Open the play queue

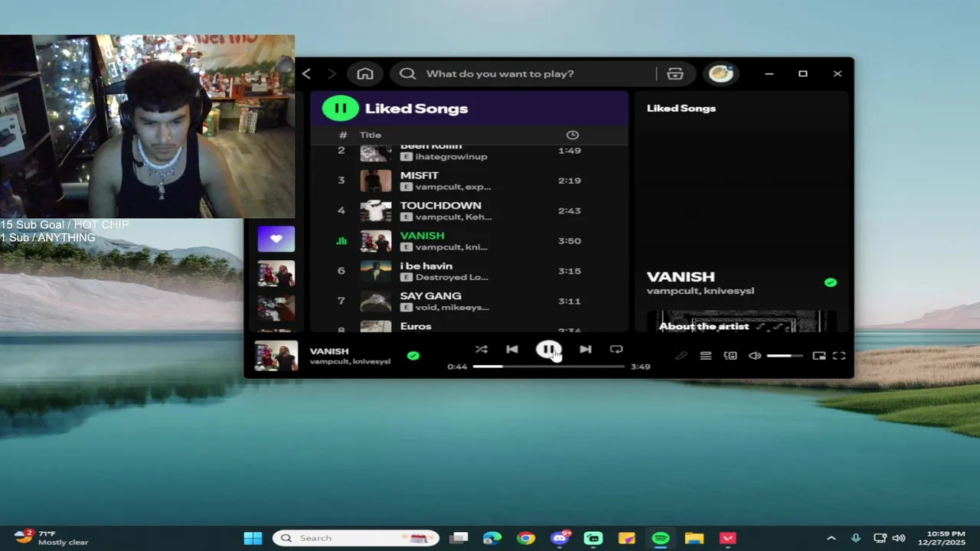tap(706, 356)
